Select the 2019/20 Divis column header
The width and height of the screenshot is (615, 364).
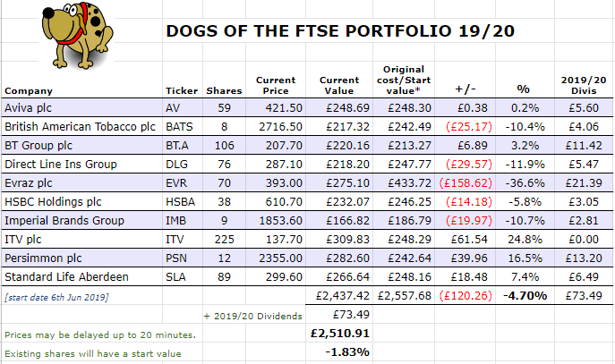(x=584, y=86)
